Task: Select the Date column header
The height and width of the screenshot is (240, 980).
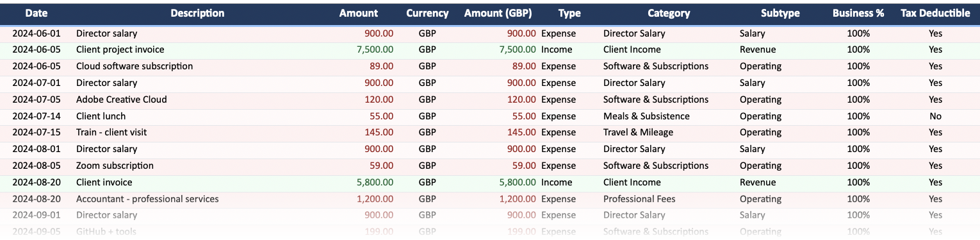Action: [x=37, y=13]
